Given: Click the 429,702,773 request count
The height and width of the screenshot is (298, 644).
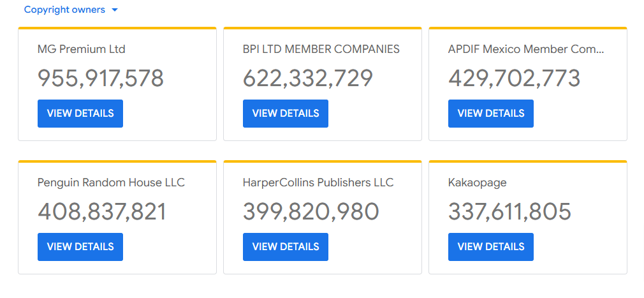Looking at the screenshot, I should tap(514, 78).
